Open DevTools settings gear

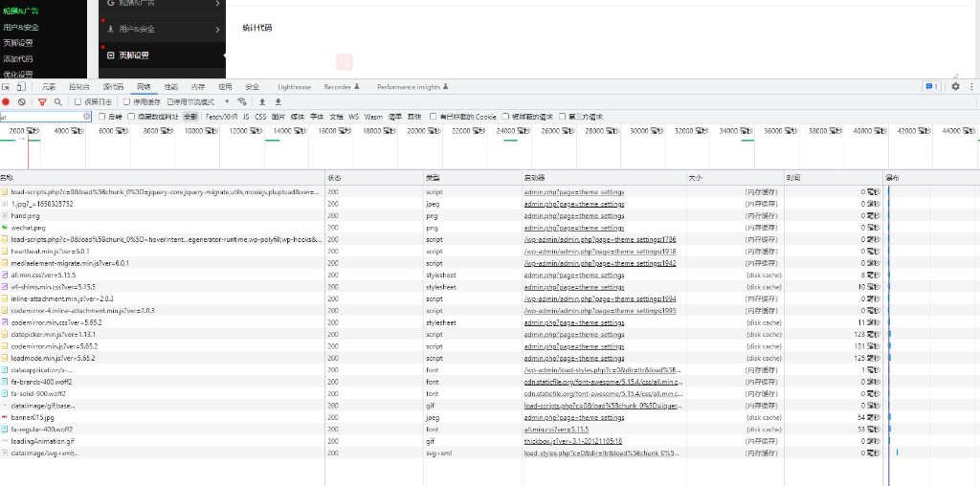(956, 87)
